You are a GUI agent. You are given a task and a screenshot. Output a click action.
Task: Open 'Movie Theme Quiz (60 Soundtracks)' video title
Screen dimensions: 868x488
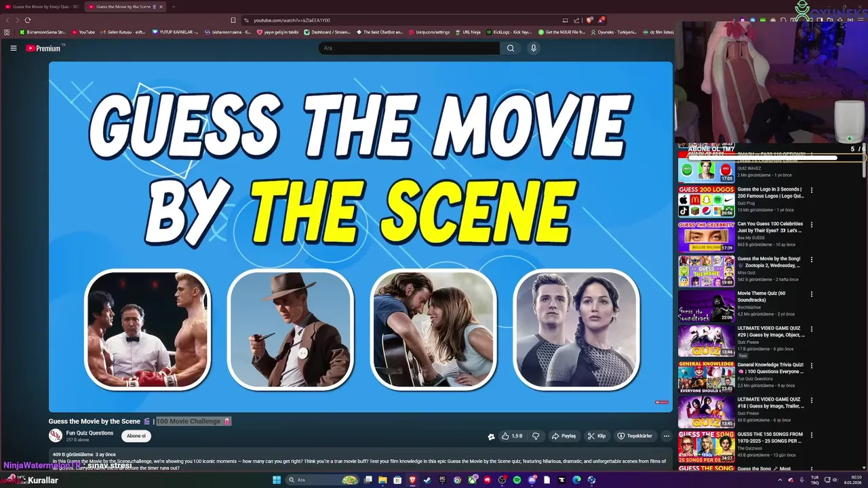pos(762,297)
